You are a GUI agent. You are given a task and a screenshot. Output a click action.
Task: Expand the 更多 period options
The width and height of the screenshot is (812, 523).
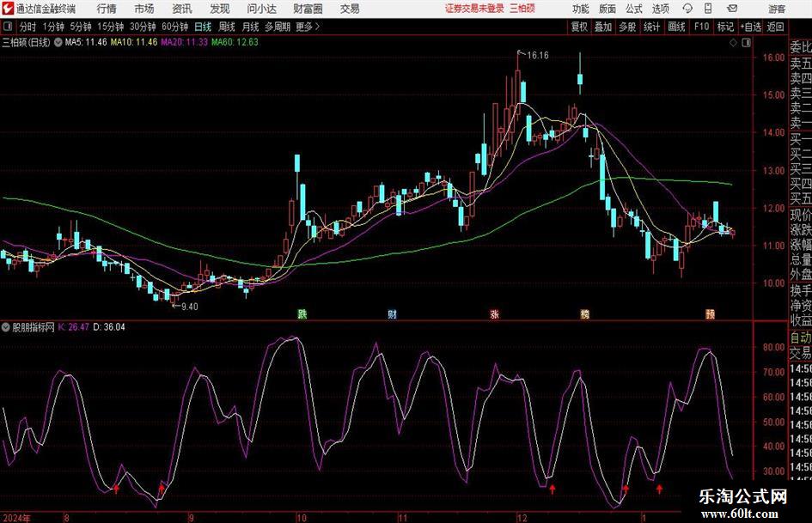click(308, 27)
